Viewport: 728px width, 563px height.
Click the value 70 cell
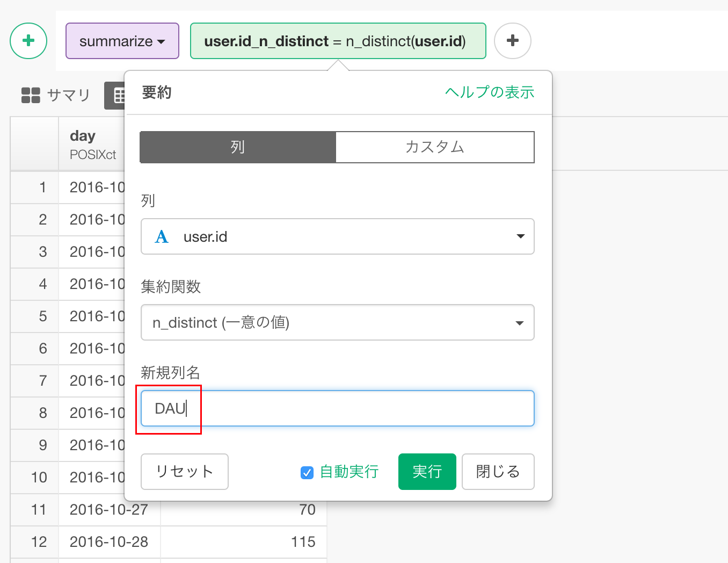tap(244, 509)
